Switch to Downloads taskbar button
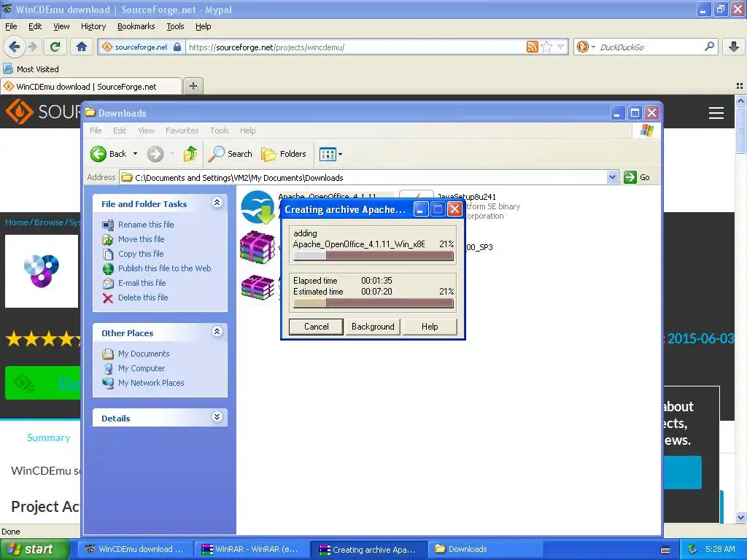 pos(486,550)
